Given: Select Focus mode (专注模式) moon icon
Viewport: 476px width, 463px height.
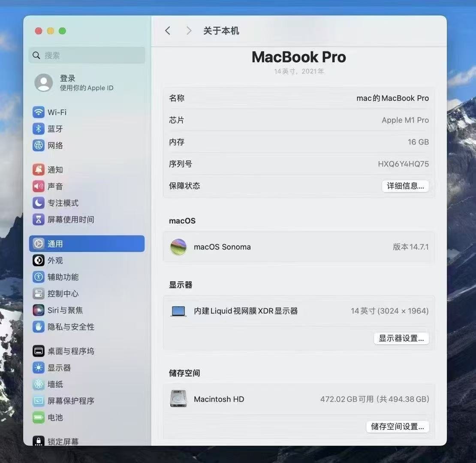Looking at the screenshot, I should pos(38,203).
